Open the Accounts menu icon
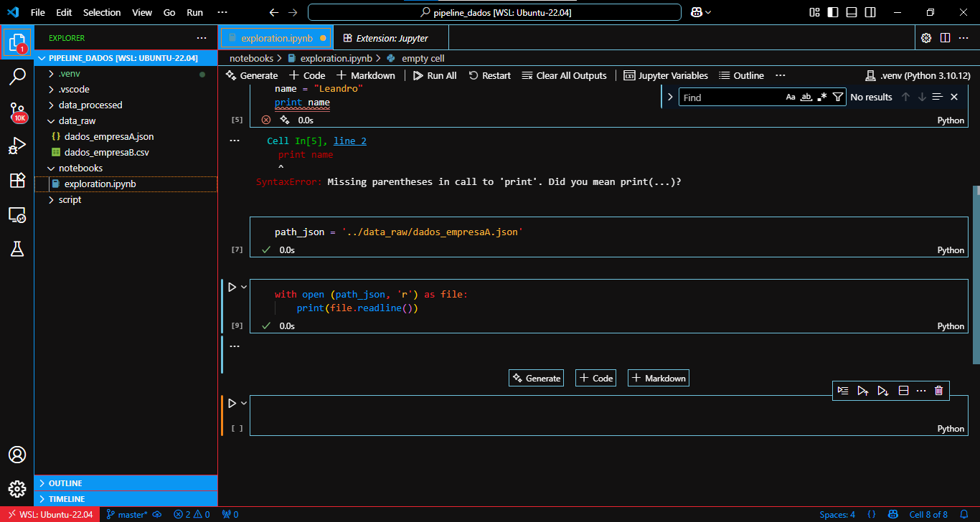980x522 pixels. click(x=17, y=455)
